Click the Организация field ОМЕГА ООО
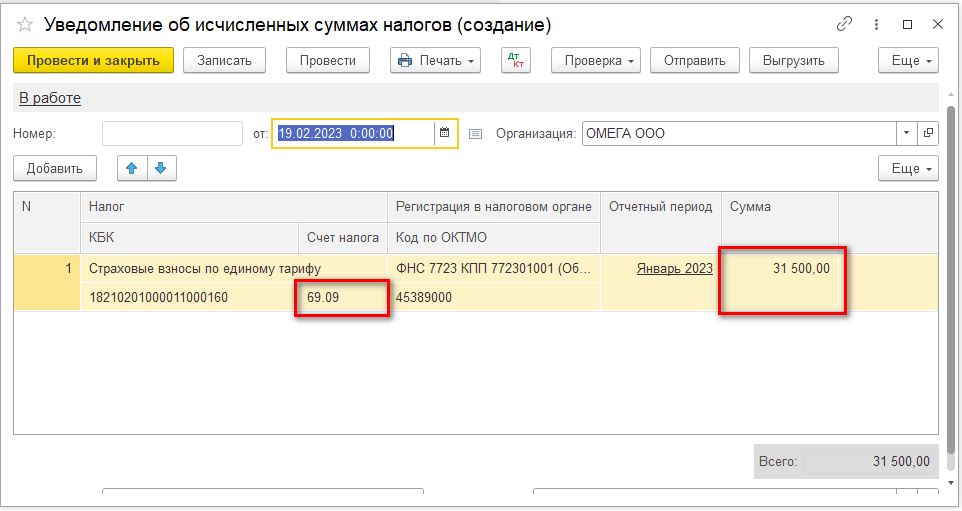Image resolution: width=962 pixels, height=511 pixels. pyautogui.click(x=739, y=133)
